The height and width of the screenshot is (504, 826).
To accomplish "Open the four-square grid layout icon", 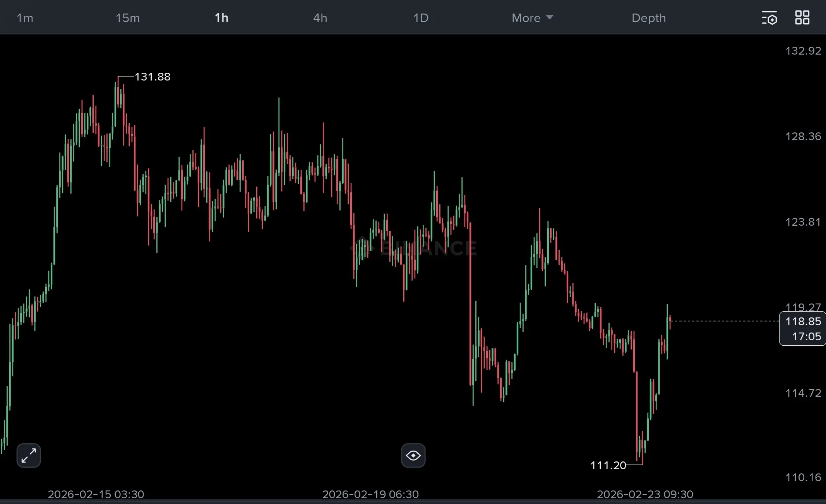I will click(802, 18).
